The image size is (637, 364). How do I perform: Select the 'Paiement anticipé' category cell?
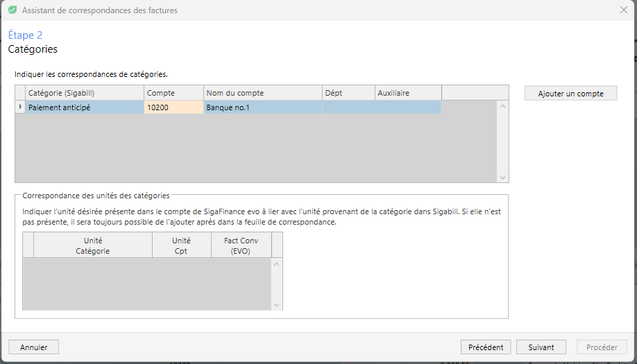tap(85, 107)
